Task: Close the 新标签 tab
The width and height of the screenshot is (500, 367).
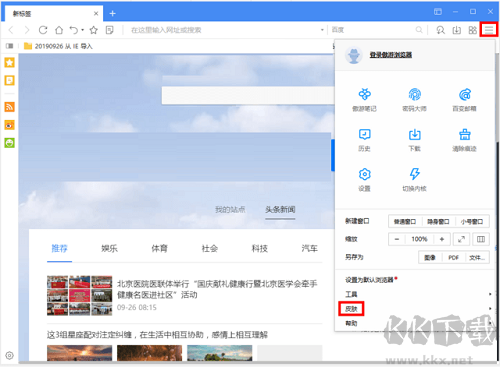Action: coord(96,14)
